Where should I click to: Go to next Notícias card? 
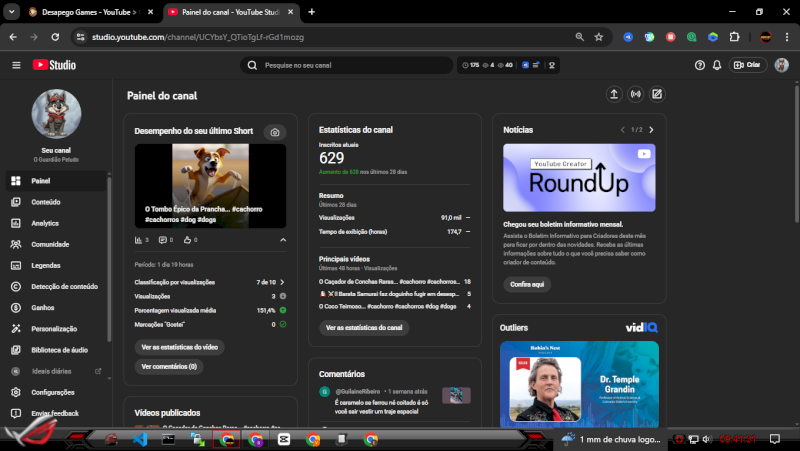click(x=652, y=129)
